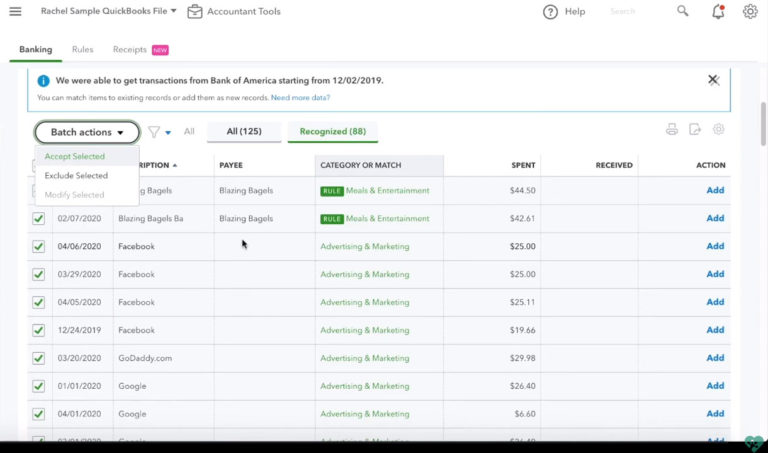
Task: Open table settings gear icon
Action: coord(718,129)
